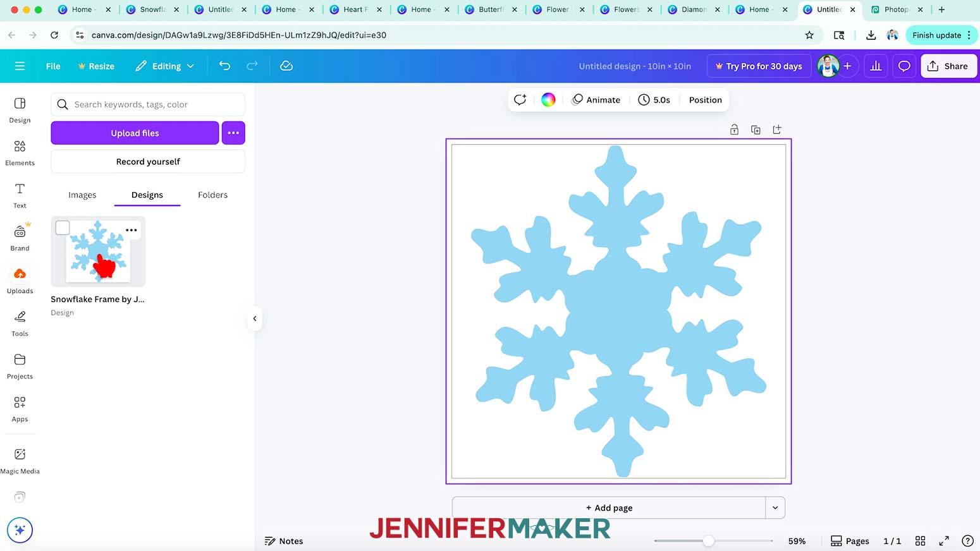Open Magic Media in sidebar
Viewport: 980px width, 551px height.
20,461
